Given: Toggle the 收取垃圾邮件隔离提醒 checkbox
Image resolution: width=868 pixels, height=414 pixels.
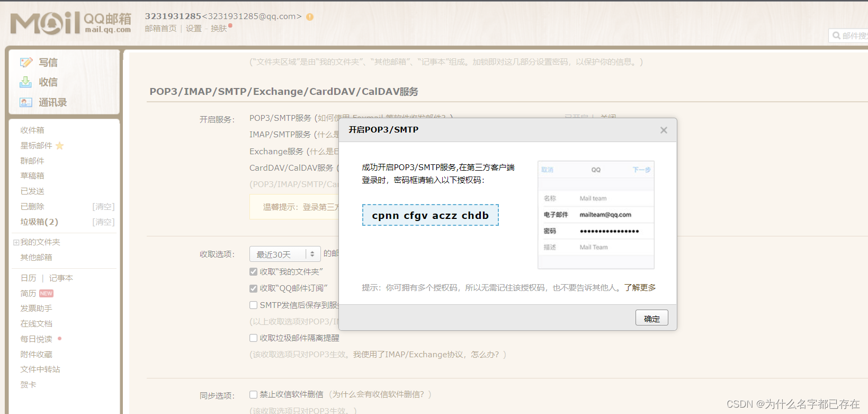Looking at the screenshot, I should pos(253,338).
